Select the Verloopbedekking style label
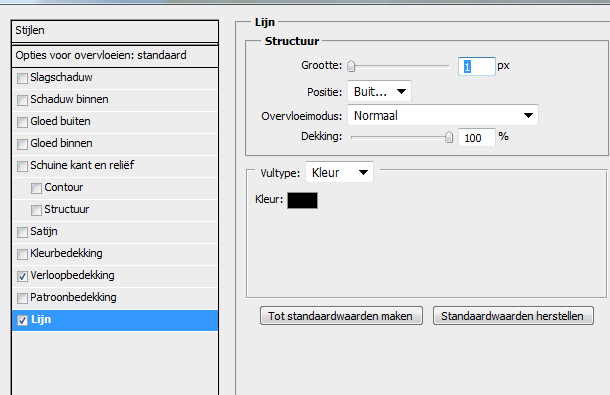Viewport: 610px width, 395px height. pos(72,276)
